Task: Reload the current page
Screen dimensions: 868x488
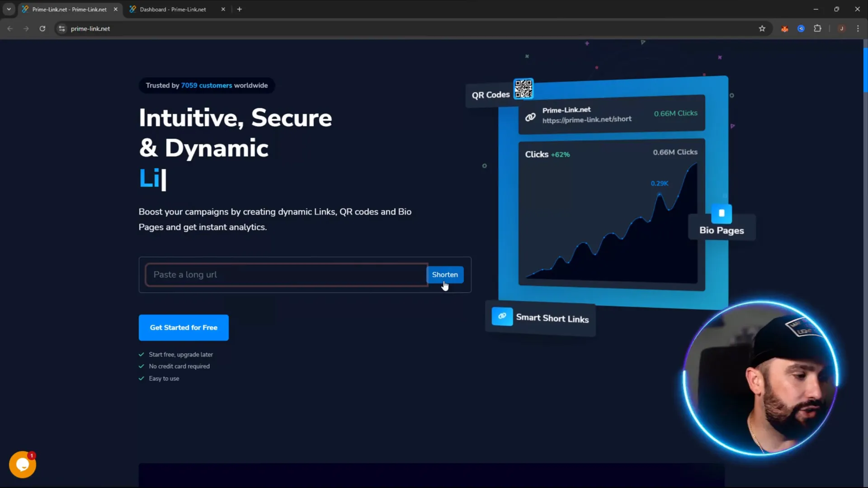Action: pyautogui.click(x=42, y=28)
